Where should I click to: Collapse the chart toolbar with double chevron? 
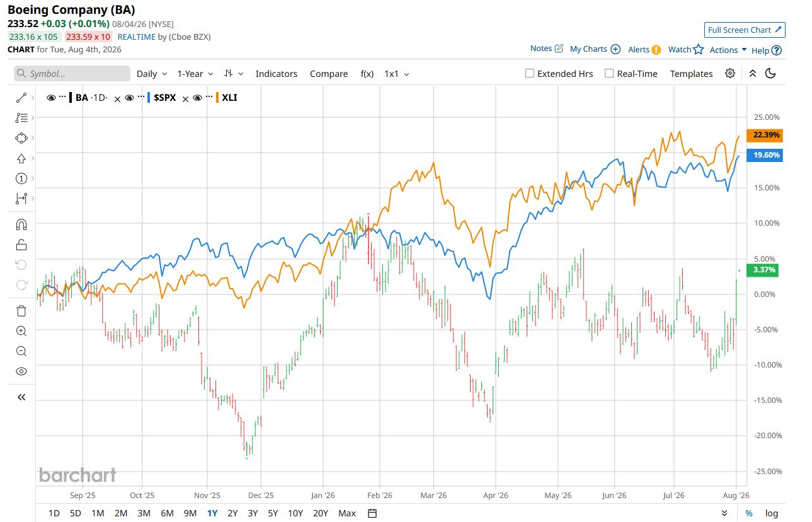pos(752,73)
